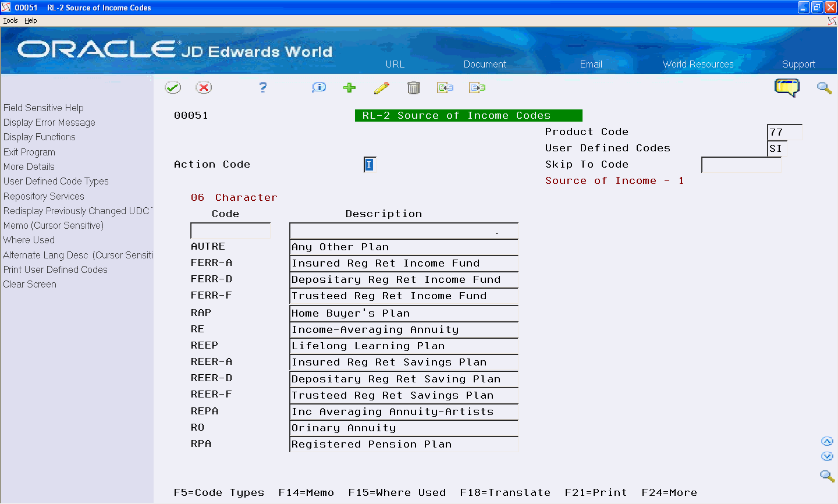Screen dimensions: 838x504
Task: Click Where Used in the left panel
Action: 29,240
